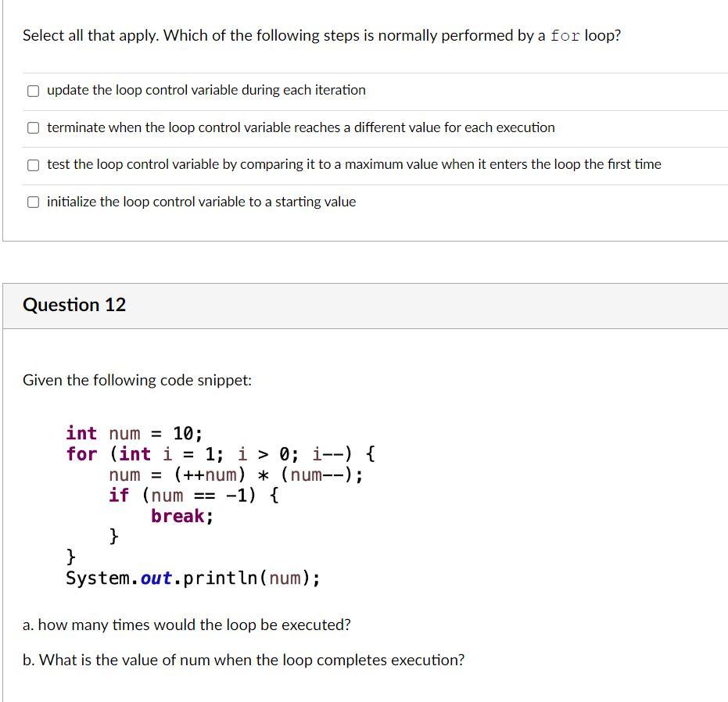Click the question text about for loop steps

(321, 35)
